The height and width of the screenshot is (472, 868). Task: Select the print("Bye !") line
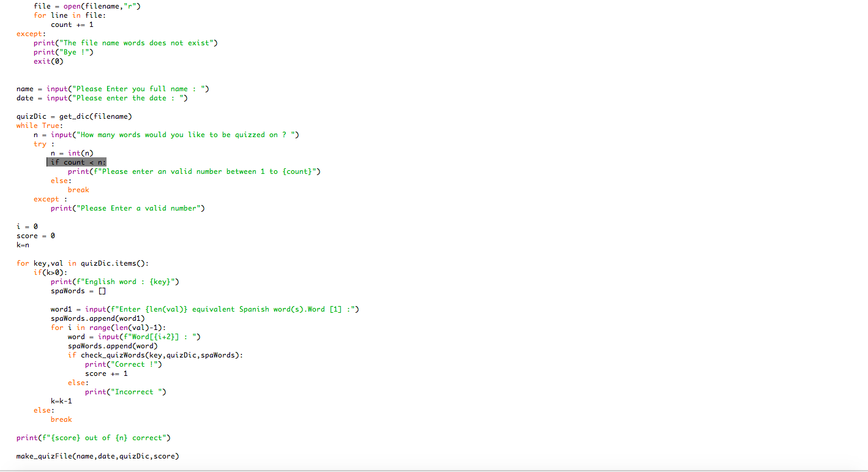click(64, 52)
